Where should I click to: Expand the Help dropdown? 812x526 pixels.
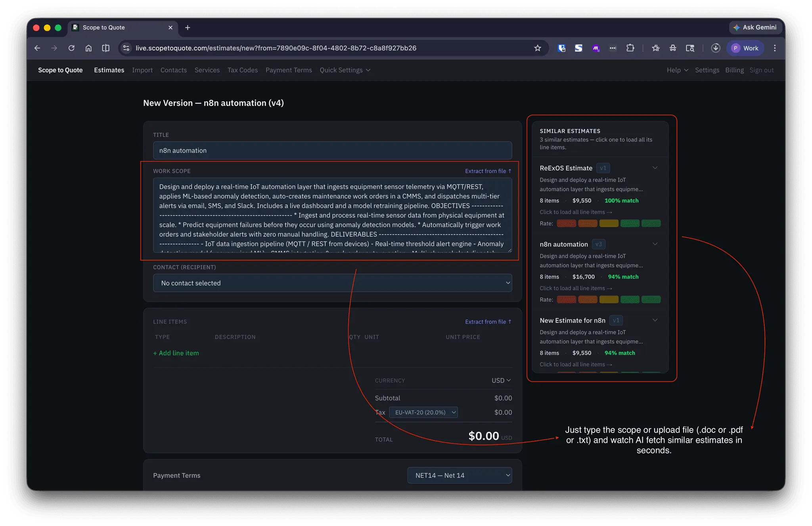(677, 70)
